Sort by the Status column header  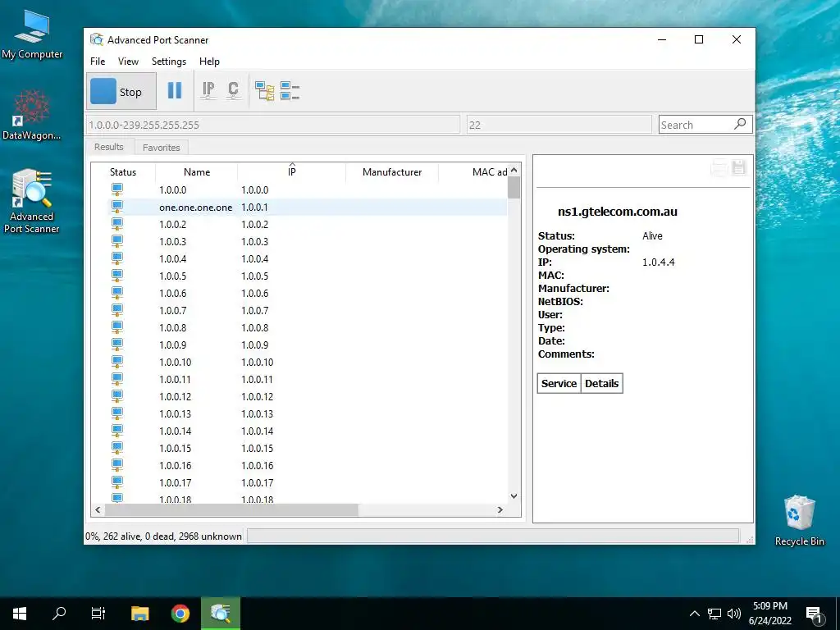123,172
